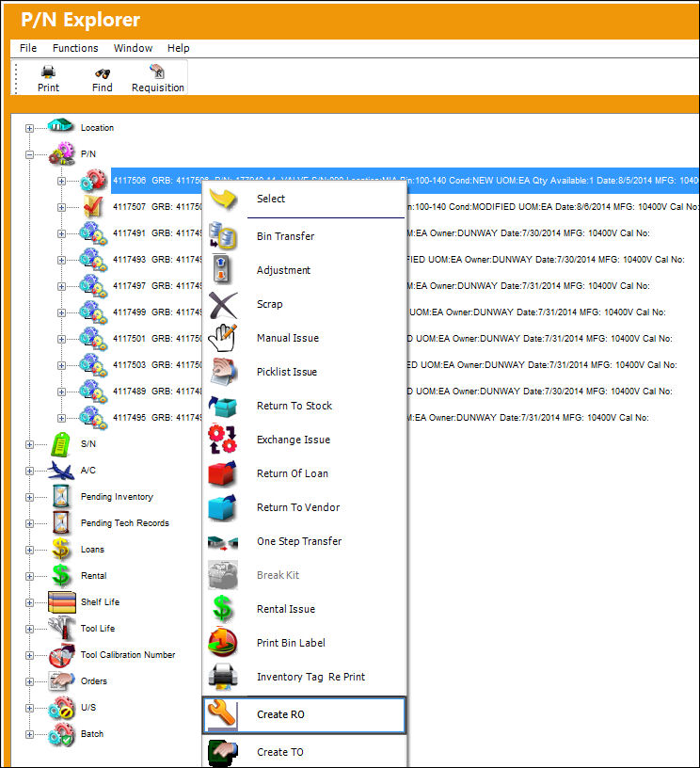Expand the Batch tree node
This screenshot has height=768, width=700.
coord(29,735)
